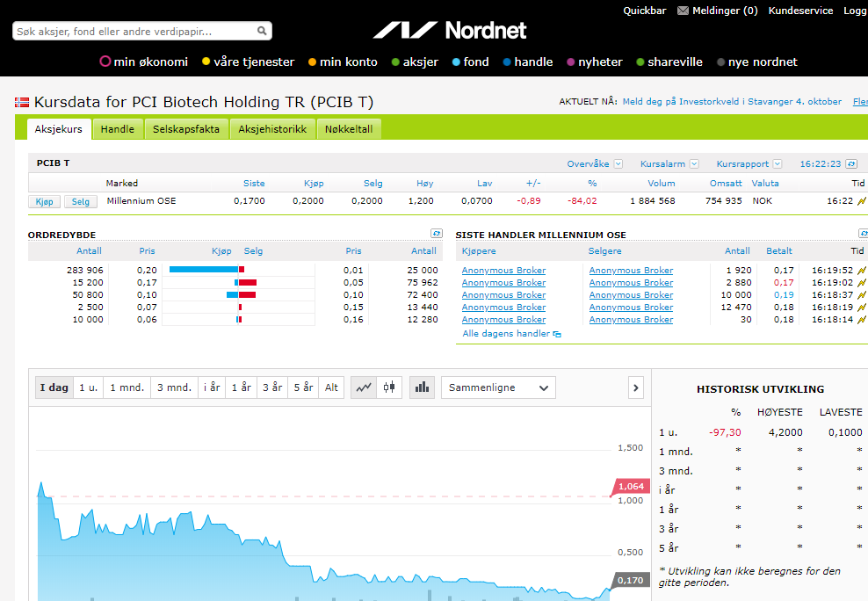Image resolution: width=868 pixels, height=601 pixels.
Task: Expand chart toolbar with right arrow
Action: pos(635,387)
